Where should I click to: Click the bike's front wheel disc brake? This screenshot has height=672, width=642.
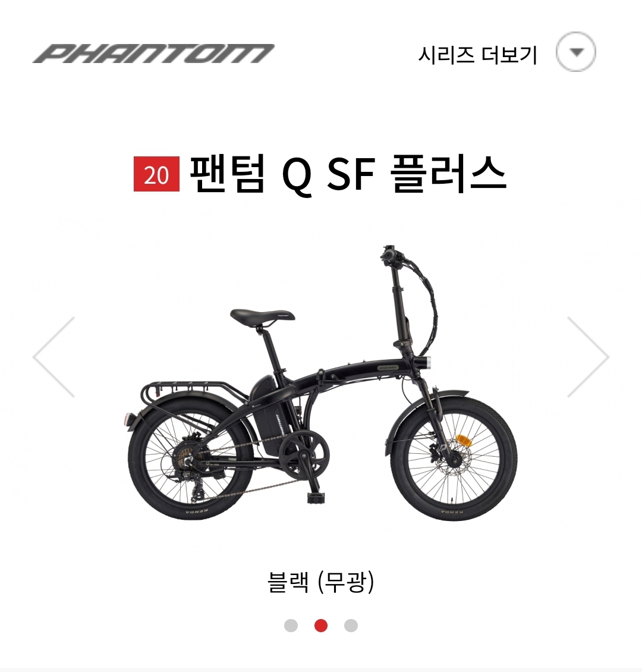(453, 460)
